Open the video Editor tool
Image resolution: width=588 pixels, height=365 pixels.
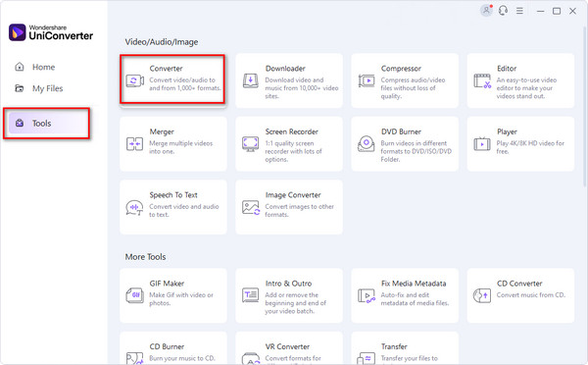pyautogui.click(x=520, y=80)
